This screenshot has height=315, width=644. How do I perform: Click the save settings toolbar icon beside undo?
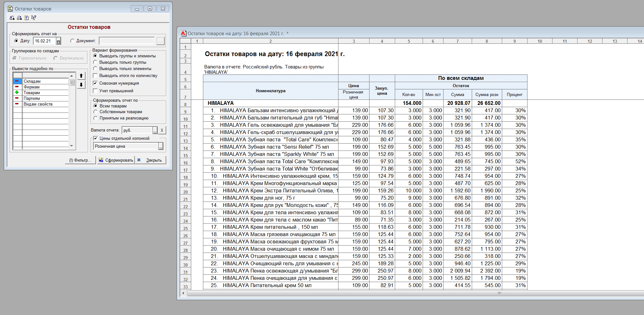coord(19,18)
